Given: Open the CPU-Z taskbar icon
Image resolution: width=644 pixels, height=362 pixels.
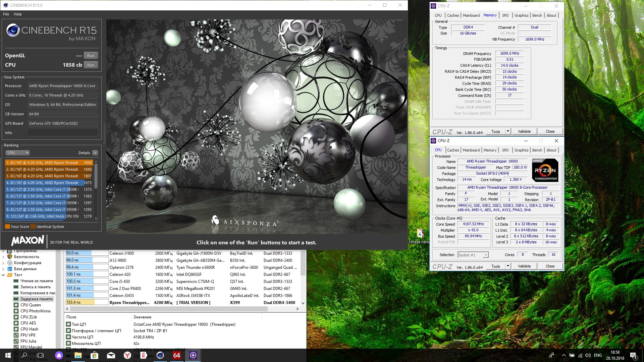Looking at the screenshot, I should (193, 355).
